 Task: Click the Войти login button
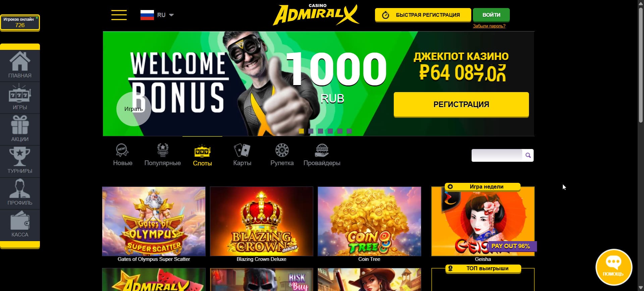[491, 15]
